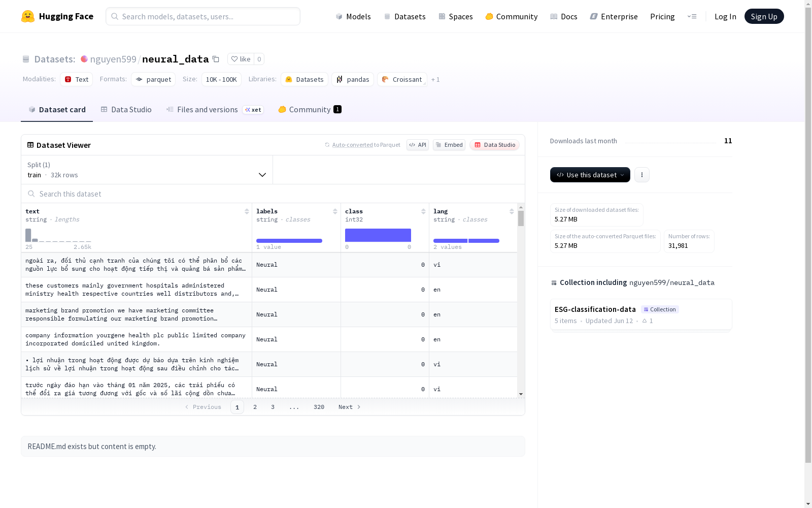Click the Datasets: breadcrumb label
The width and height of the screenshot is (812, 508).
[55, 59]
